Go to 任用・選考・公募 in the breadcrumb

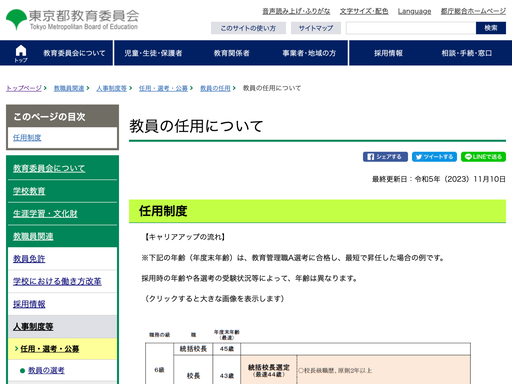pyautogui.click(x=163, y=88)
